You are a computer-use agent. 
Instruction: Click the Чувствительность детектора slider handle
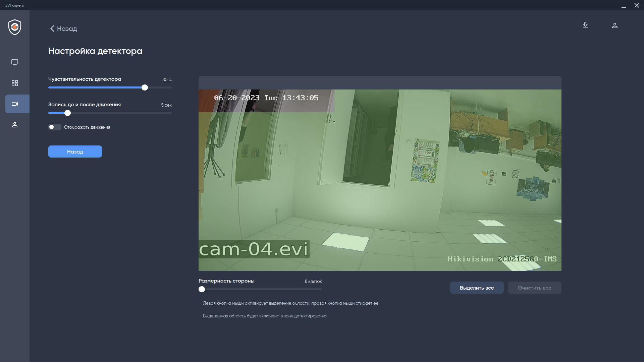pos(145,87)
